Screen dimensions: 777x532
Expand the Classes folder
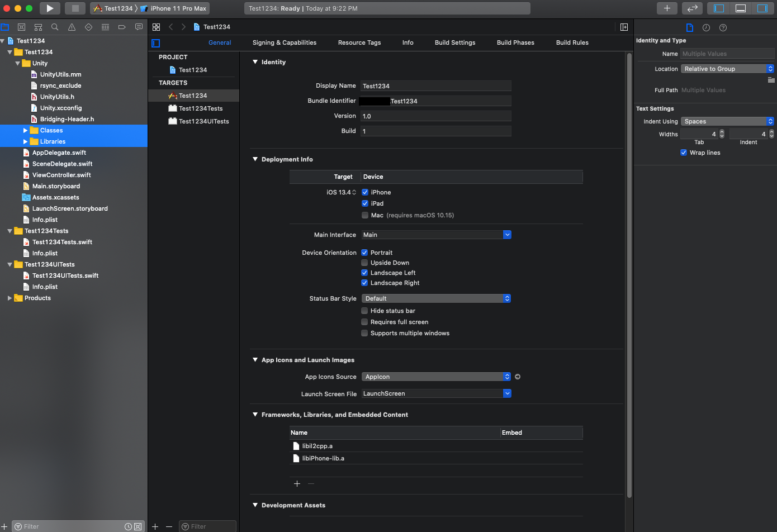click(25, 130)
